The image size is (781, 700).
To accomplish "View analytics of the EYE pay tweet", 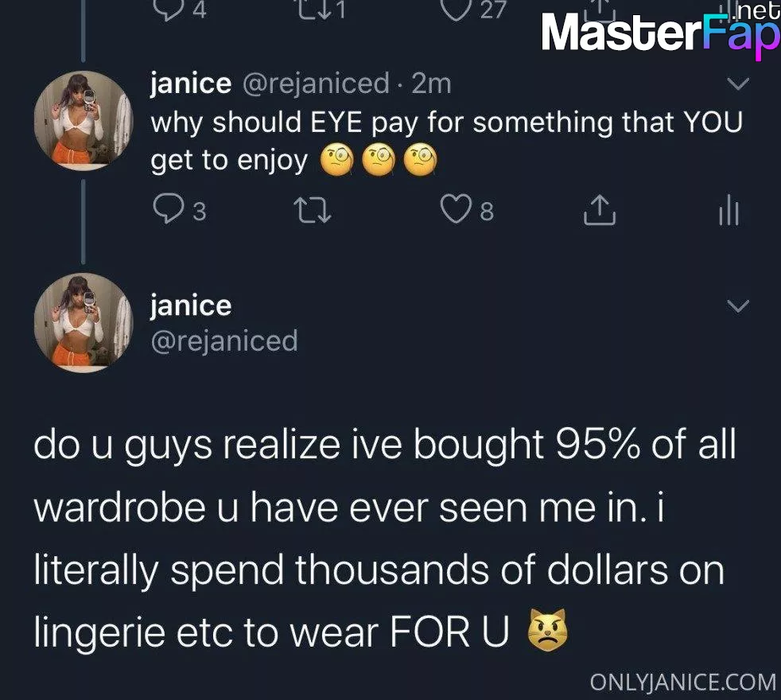I will coord(729,210).
